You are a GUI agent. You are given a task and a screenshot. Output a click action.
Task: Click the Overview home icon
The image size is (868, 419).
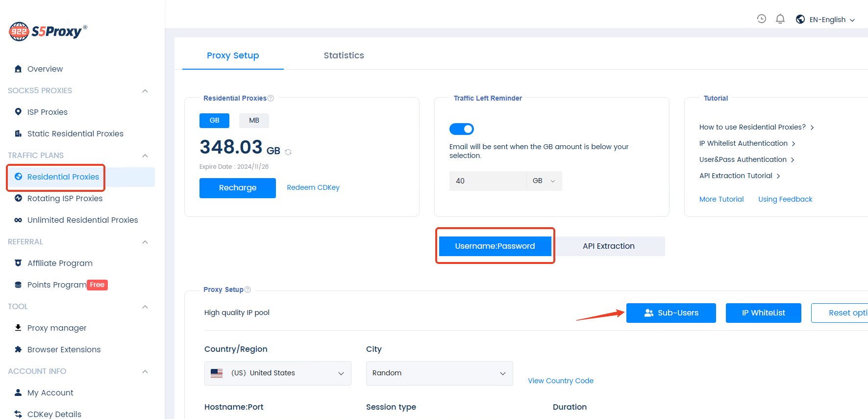pyautogui.click(x=18, y=69)
